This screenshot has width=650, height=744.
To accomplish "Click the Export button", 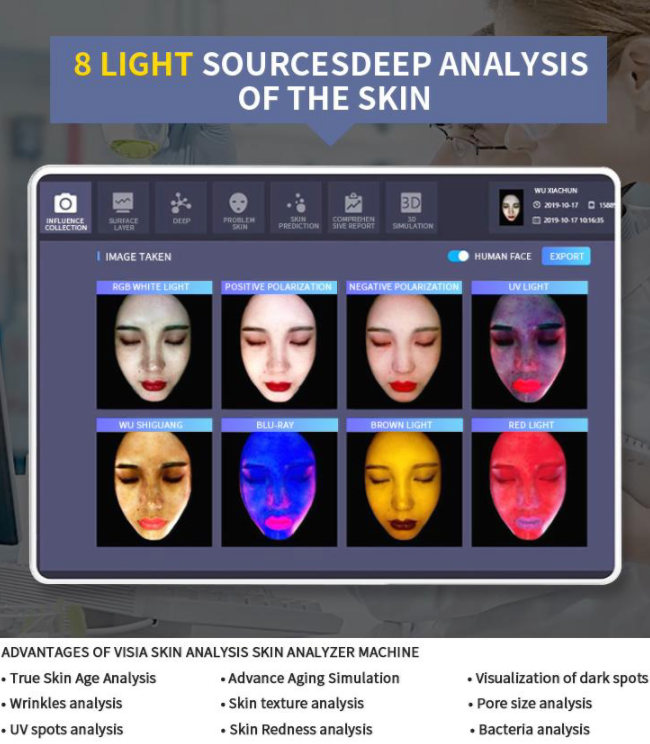I will [566, 256].
